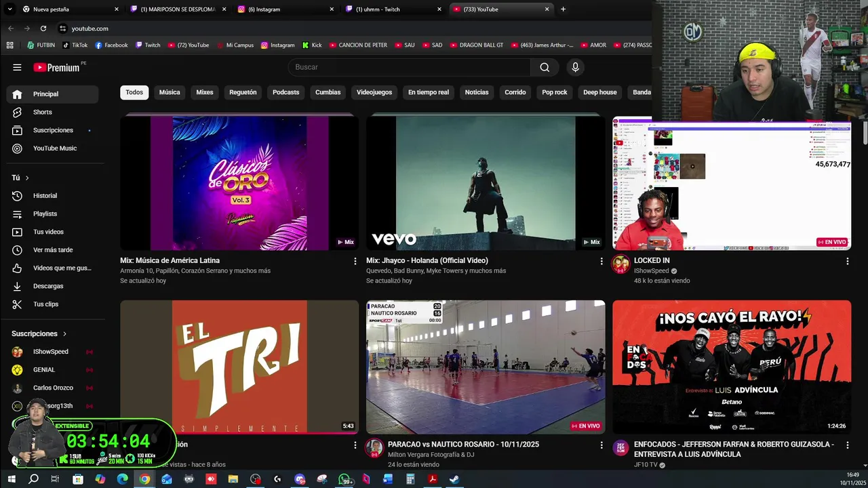Select the Música filter chip
Image resolution: width=868 pixels, height=488 pixels.
click(x=170, y=92)
